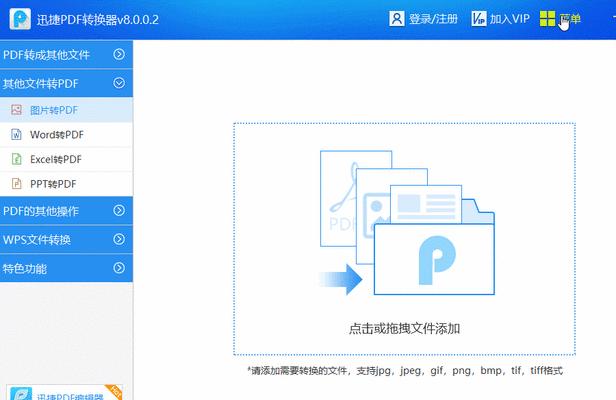Image resolution: width=616 pixels, height=400 pixels.
Task: Choose Excel转PDF conversion
Action: tap(66, 159)
